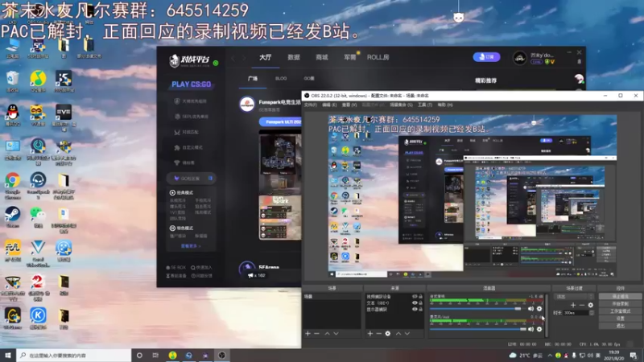
Task: Open 文件(F) menu in OBS
Action: (310, 105)
